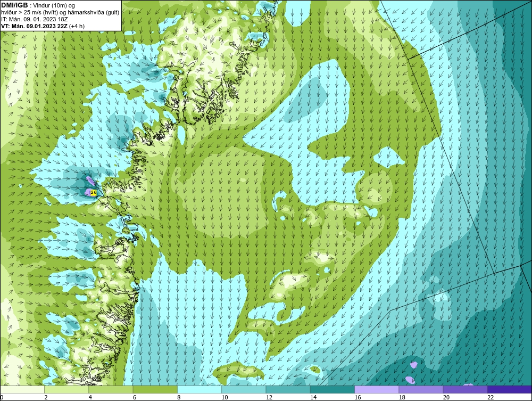Click the 'VT: Mán. 09.01.2023 22Z' line
This screenshot has height=401, width=532.
35,26
